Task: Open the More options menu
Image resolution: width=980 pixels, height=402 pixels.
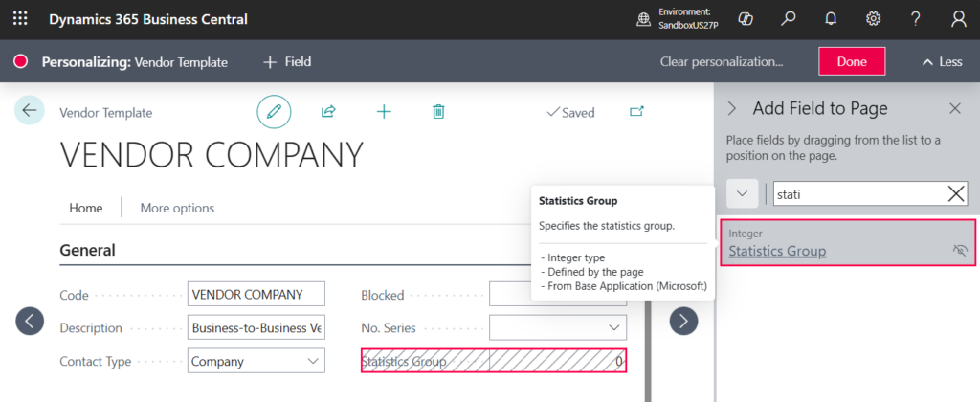Action: (x=177, y=208)
